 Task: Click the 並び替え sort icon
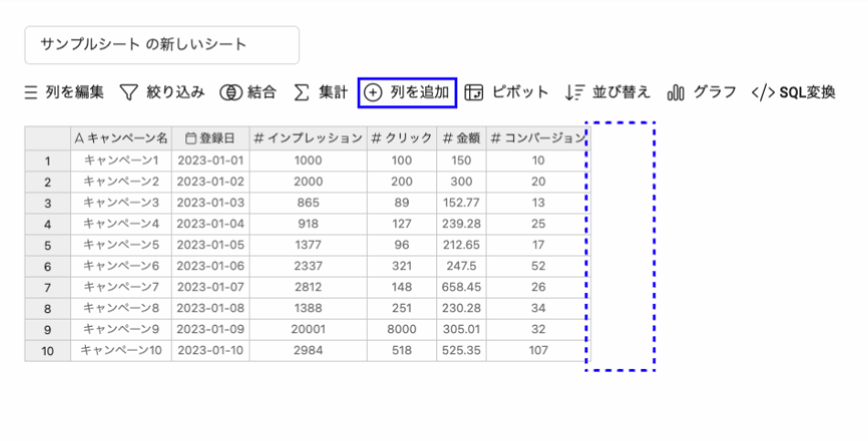[574, 92]
